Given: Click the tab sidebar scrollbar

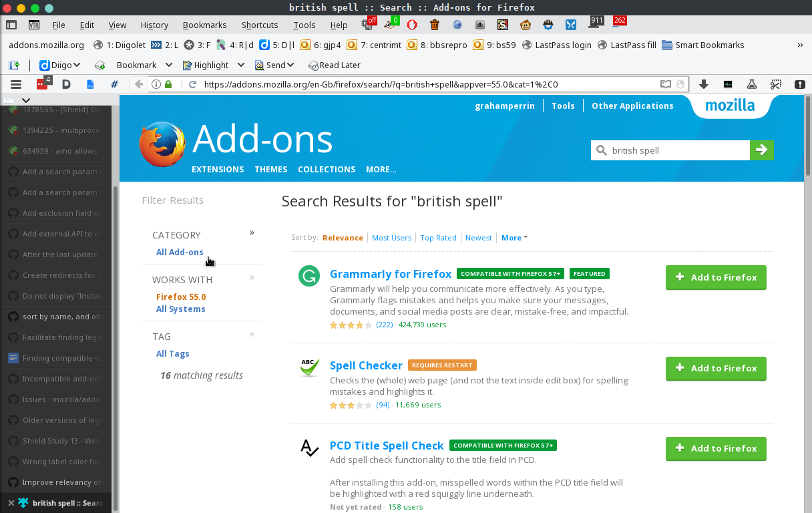Looking at the screenshot, I should click(115, 347).
